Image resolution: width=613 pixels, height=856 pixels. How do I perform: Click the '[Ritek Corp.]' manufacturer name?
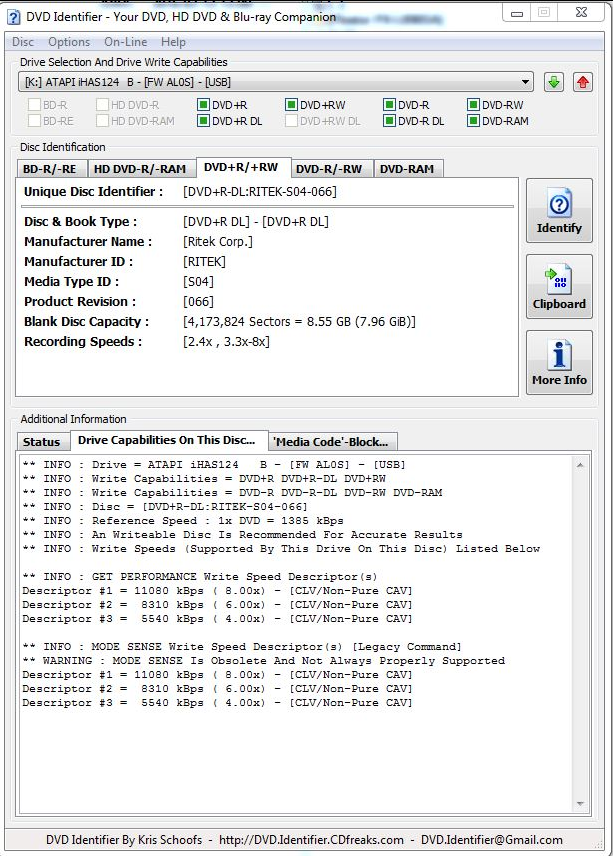(218, 242)
